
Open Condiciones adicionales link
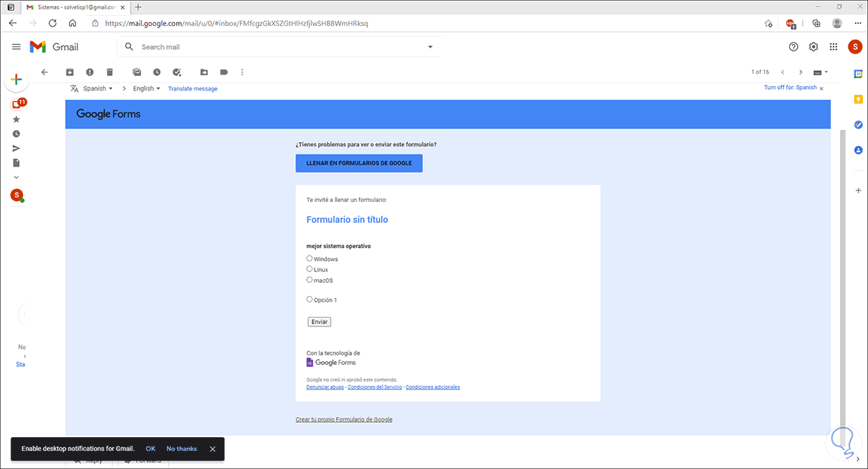tap(433, 387)
